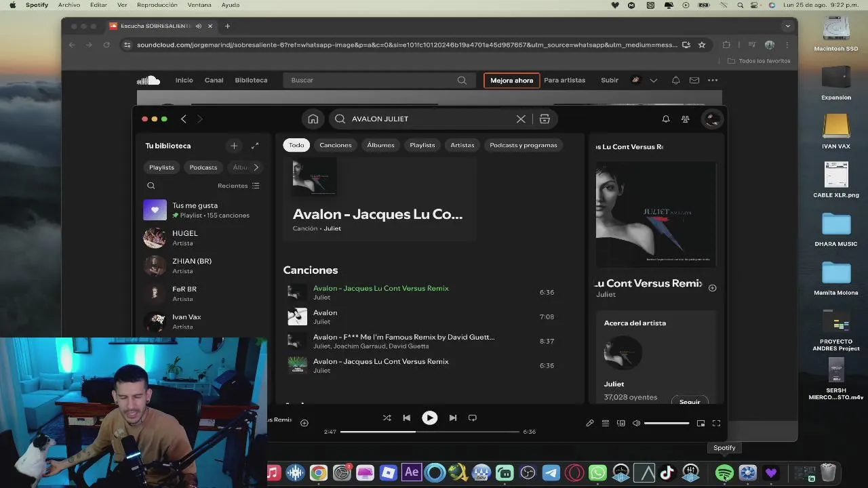Screen dimensions: 868x488
Task: Select the Artistas filter chip
Action: [x=462, y=145]
